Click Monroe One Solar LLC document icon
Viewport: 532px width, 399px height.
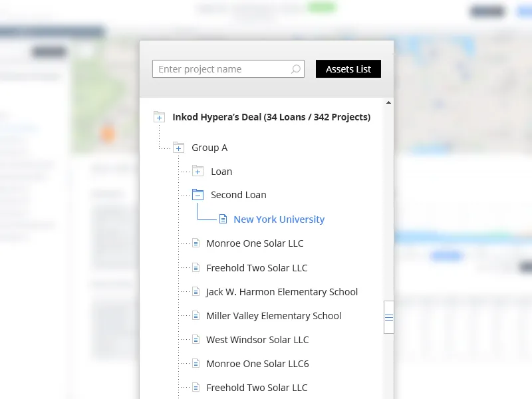[x=196, y=243]
